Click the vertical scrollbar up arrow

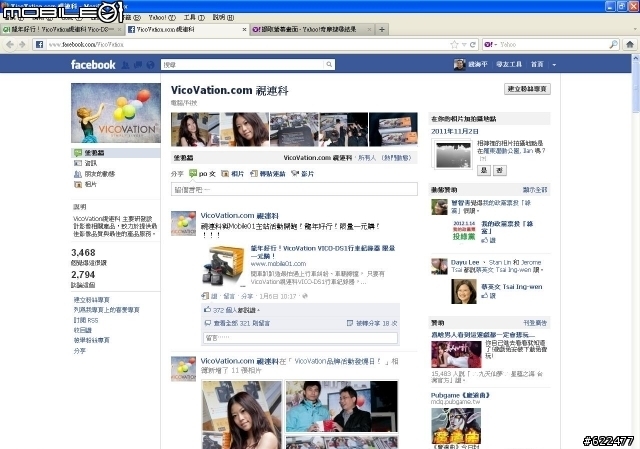point(636,58)
